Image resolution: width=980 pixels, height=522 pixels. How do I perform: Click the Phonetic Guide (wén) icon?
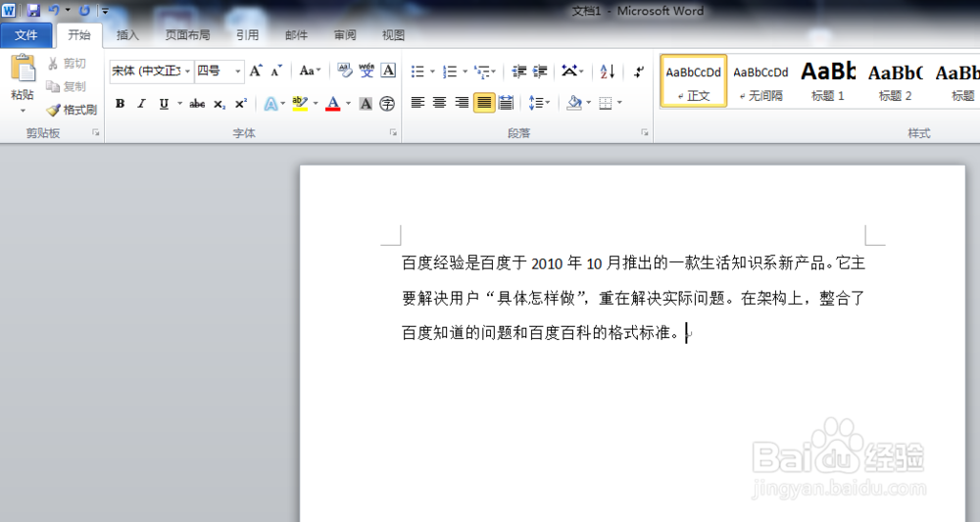(x=367, y=71)
